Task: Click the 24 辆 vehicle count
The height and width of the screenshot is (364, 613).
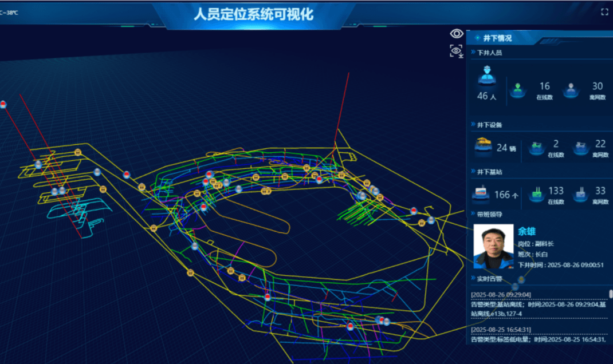Action: (x=506, y=148)
